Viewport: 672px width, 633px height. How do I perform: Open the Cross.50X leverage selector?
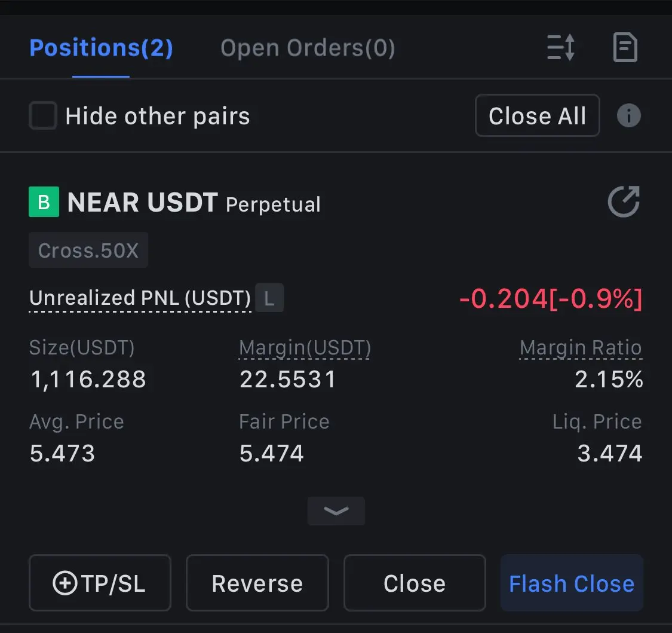pyautogui.click(x=88, y=250)
